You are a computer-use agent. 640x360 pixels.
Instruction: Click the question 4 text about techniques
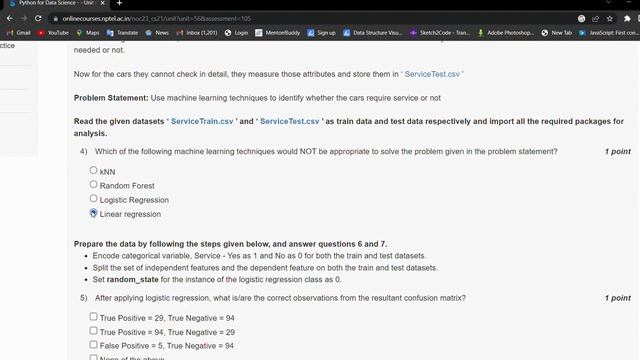pyautogui.click(x=326, y=151)
